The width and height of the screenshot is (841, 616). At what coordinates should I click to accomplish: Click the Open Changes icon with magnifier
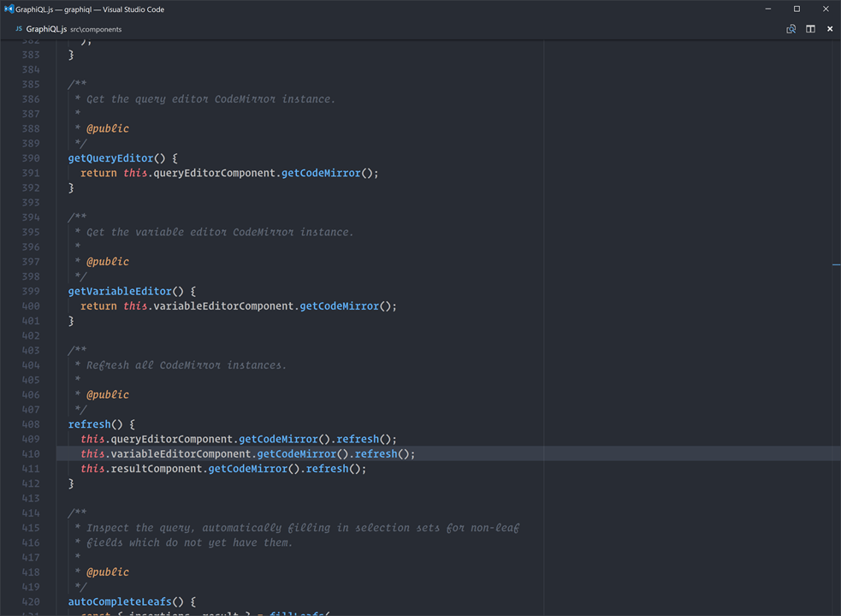point(791,29)
